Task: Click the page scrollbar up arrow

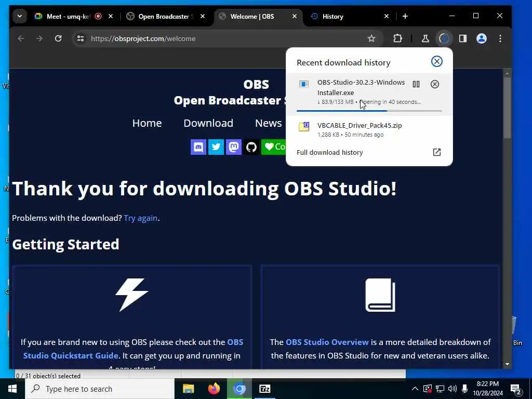Action: tap(507, 73)
